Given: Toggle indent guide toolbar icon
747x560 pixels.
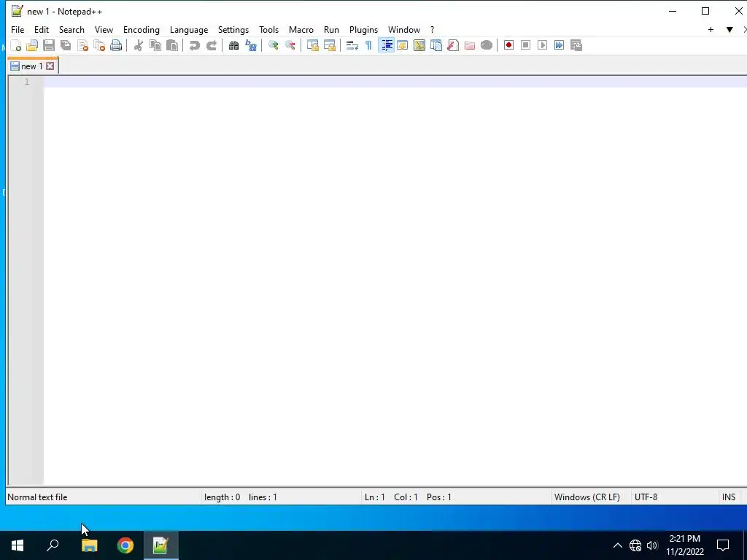Looking at the screenshot, I should (387, 45).
